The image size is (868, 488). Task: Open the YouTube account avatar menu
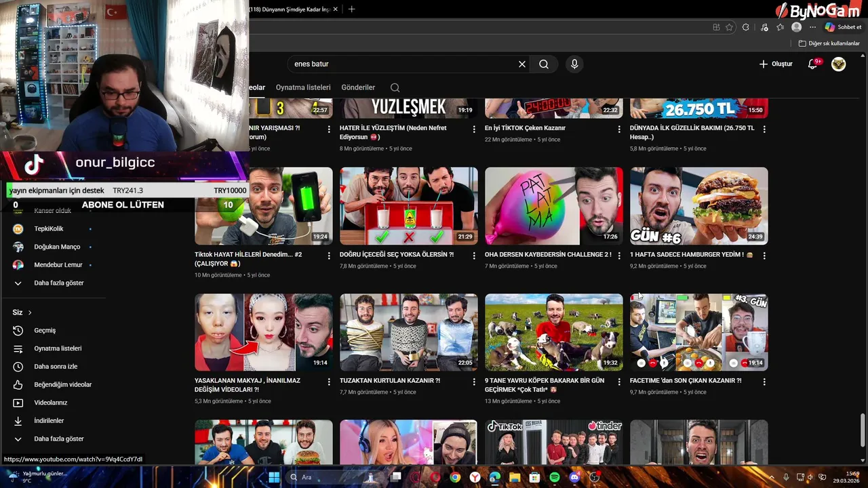(839, 64)
